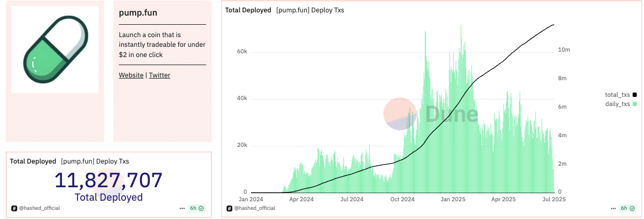Click hashed_official avatar icon under chart
The height and width of the screenshot is (219, 644).
(x=229, y=208)
